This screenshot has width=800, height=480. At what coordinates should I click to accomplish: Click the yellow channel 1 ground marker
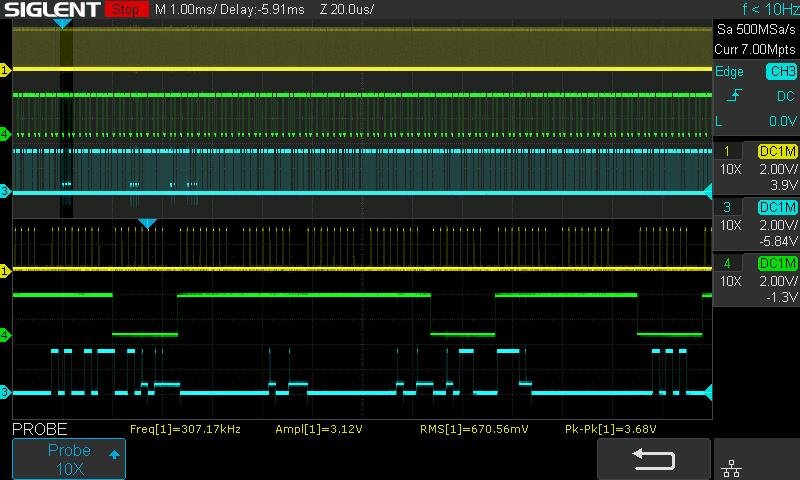tap(5, 70)
